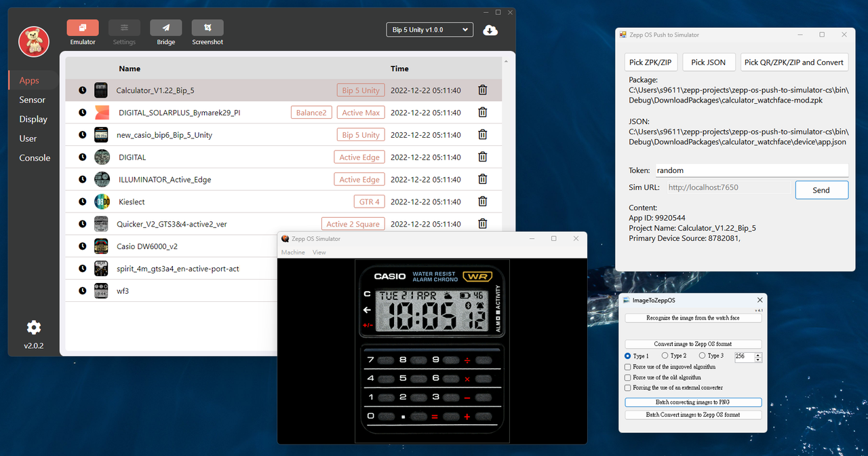Click clock icon beside Casio DW6000_v2
868x456 pixels.
(83, 246)
